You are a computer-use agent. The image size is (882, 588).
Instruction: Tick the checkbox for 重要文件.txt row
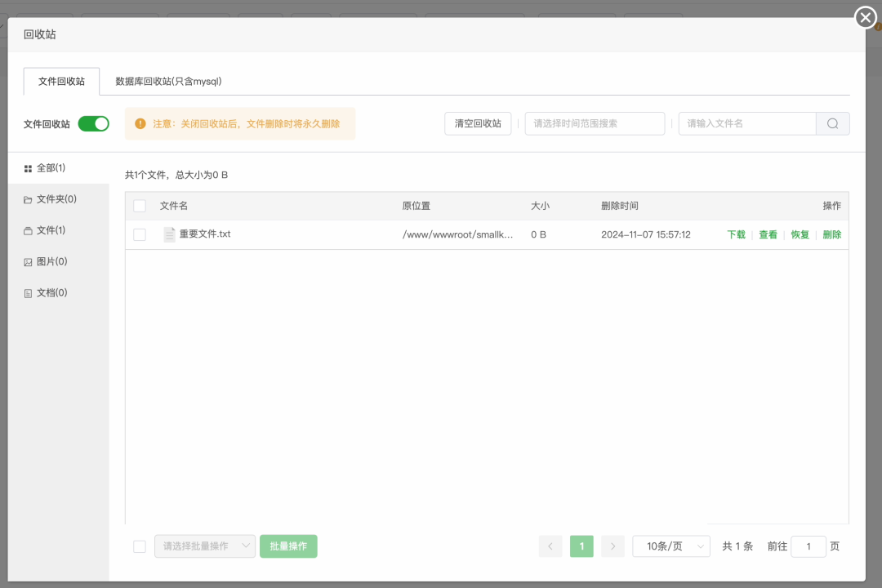point(140,234)
